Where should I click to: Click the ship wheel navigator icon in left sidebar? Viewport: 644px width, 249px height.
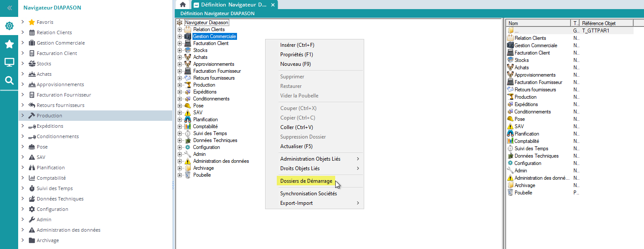pos(9,26)
